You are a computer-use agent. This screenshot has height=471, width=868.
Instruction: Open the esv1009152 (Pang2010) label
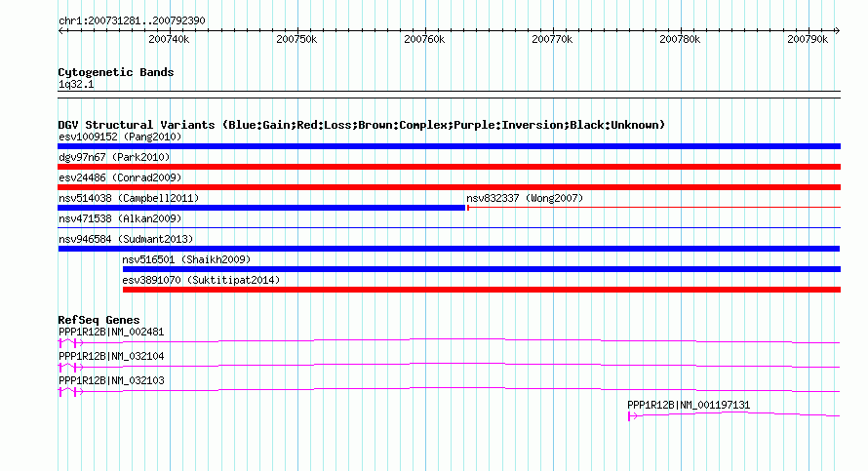(120, 137)
